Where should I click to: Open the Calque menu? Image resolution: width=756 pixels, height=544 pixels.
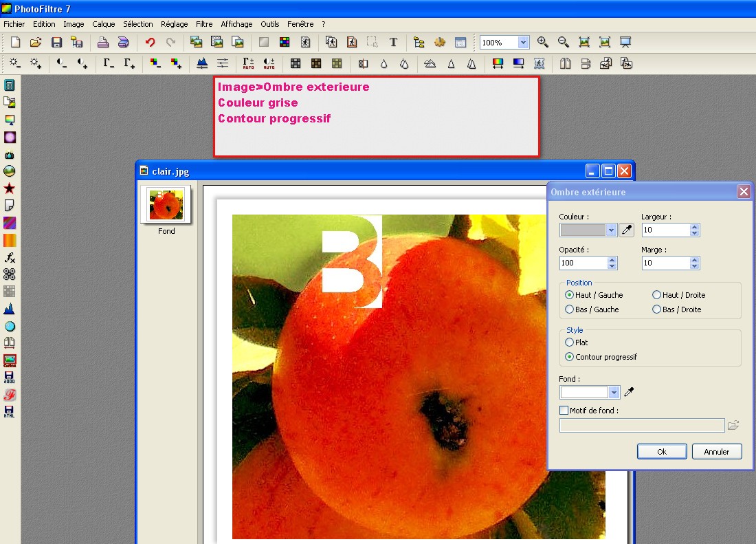(104, 24)
